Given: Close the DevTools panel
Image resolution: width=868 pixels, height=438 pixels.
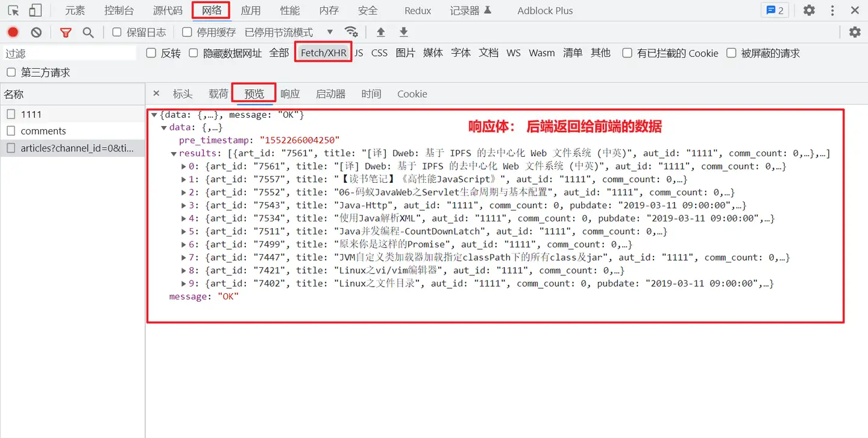Looking at the screenshot, I should (x=855, y=10).
